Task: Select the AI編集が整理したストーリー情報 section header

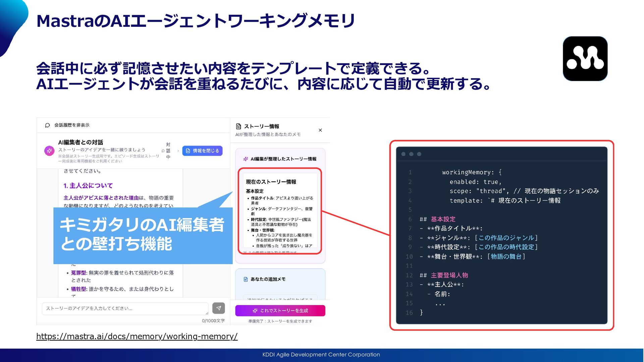Action: coord(283,159)
